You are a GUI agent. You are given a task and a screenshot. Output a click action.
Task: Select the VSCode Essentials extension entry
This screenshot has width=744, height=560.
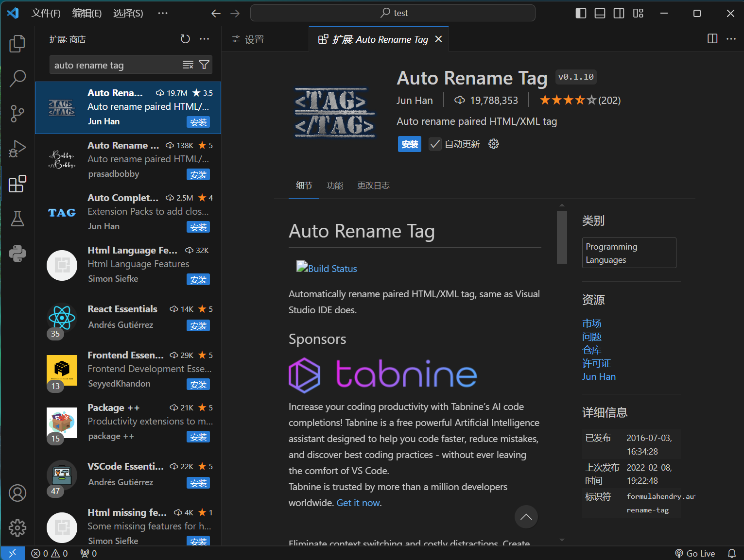click(128, 475)
